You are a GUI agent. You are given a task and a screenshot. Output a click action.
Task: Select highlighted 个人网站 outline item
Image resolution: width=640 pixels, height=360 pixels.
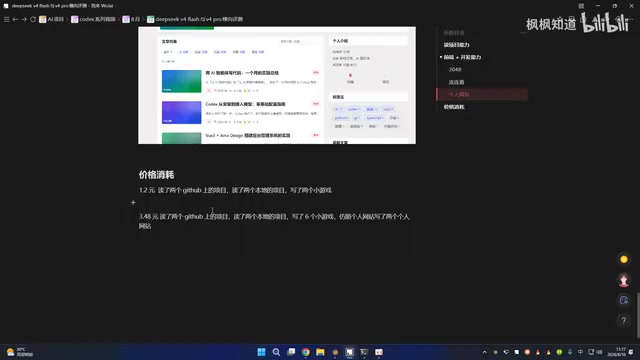482,94
